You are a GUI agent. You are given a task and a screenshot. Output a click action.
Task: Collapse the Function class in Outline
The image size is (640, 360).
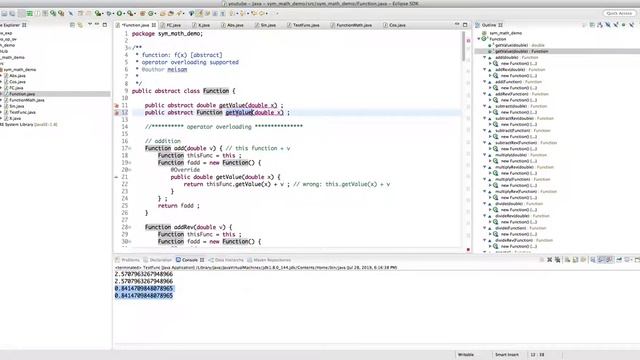pos(479,39)
